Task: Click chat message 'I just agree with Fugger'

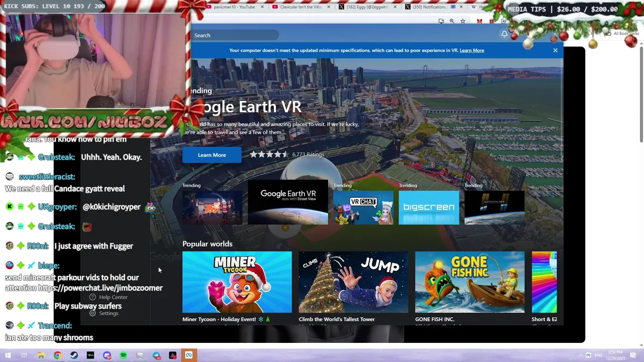Action: pyautogui.click(x=94, y=246)
